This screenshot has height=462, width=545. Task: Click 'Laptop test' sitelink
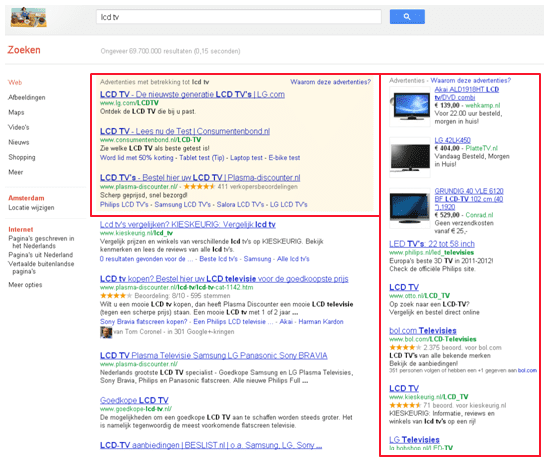[x=246, y=158]
